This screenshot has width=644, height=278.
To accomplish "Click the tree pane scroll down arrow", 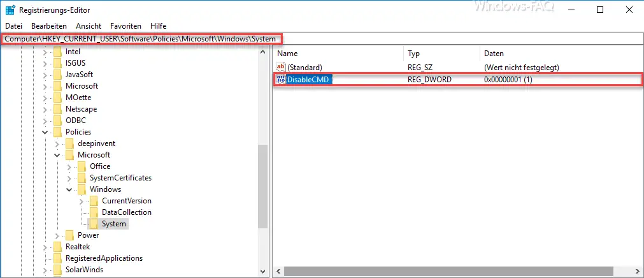I will [263, 271].
